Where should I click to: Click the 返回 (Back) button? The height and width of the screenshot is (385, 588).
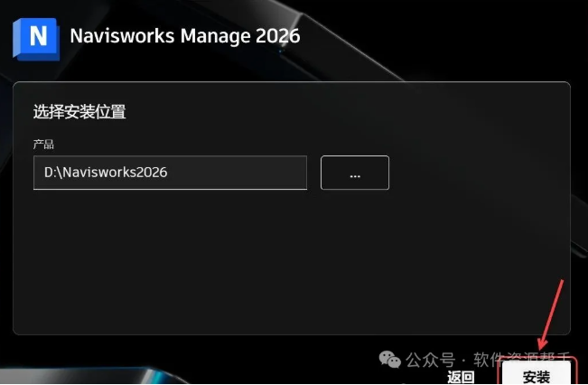click(461, 377)
